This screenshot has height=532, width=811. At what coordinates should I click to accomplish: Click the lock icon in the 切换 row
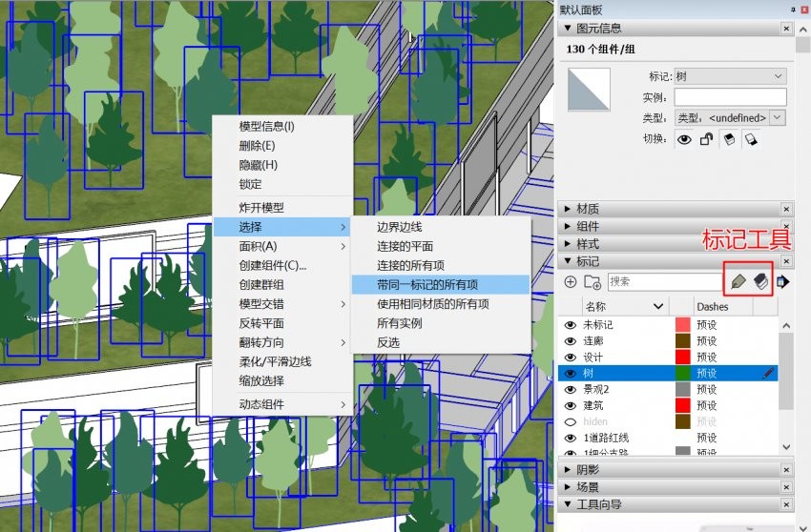[706, 139]
